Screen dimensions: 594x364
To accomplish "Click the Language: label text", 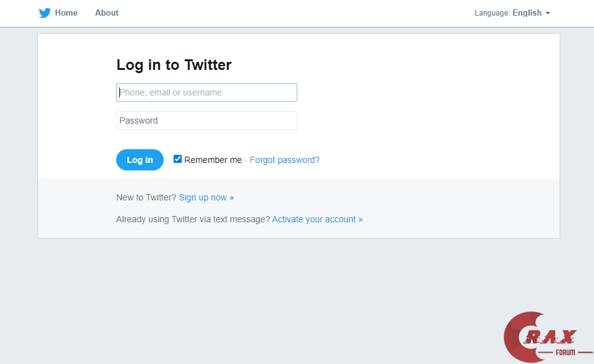I will (492, 13).
